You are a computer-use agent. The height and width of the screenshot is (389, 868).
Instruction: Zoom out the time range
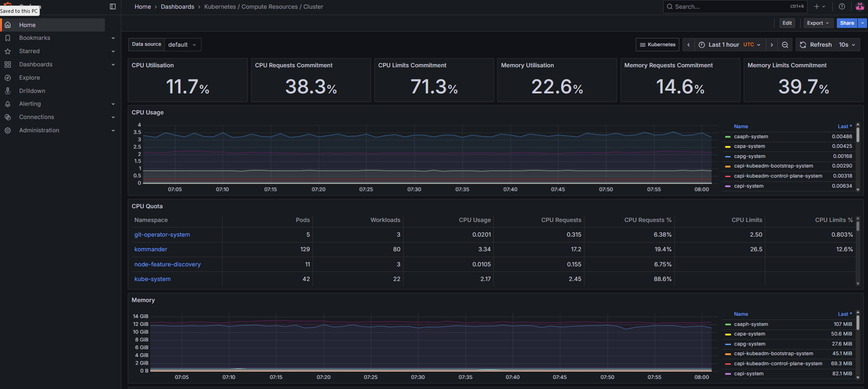click(785, 45)
